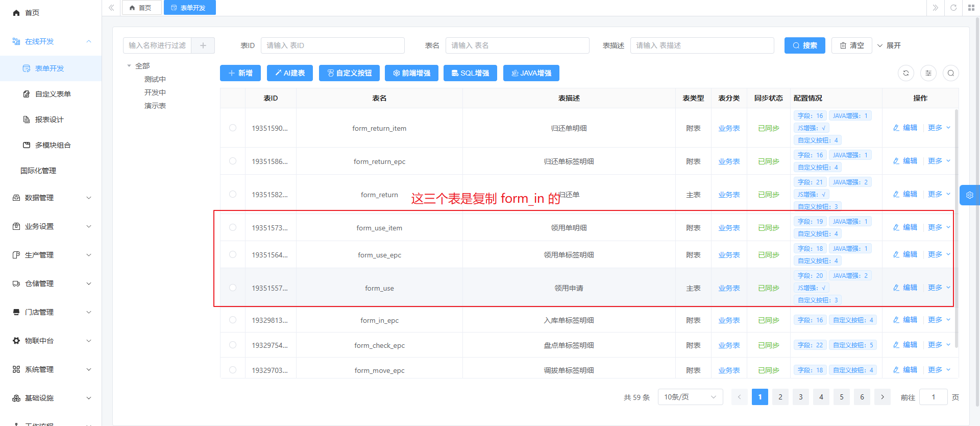
Task: Click the 生产管理 sidebar icon
Action: [x=16, y=255]
